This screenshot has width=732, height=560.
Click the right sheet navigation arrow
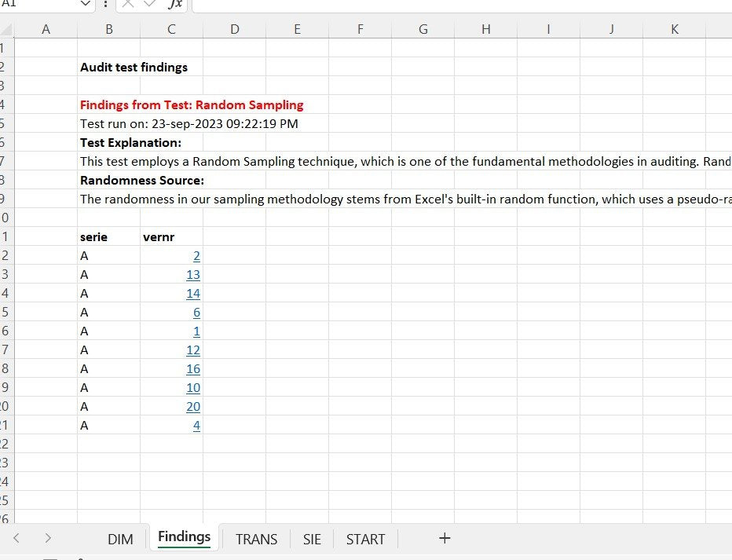point(48,539)
